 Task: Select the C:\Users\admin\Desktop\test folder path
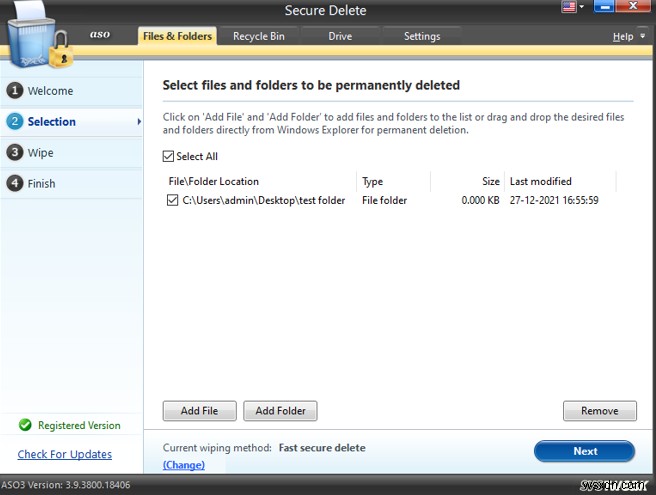[264, 200]
